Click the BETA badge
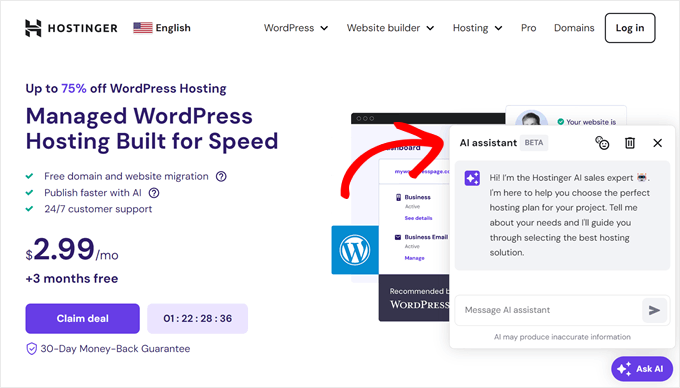680x388 pixels. click(x=534, y=143)
